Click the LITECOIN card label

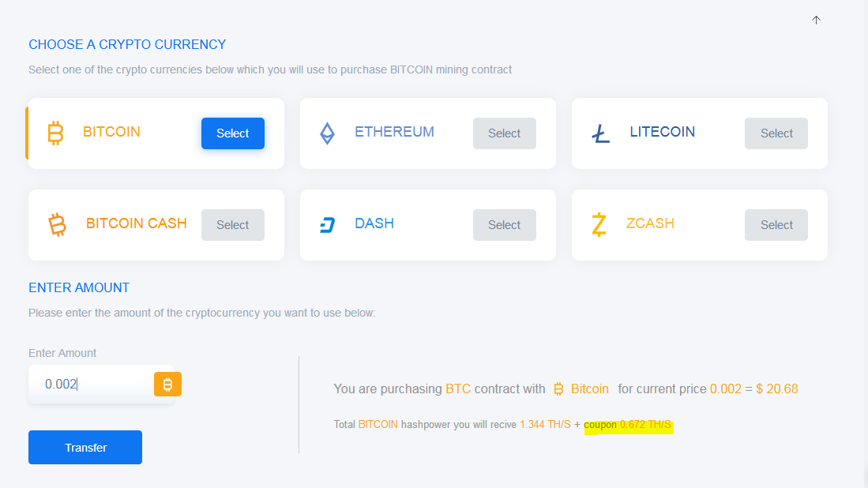(x=662, y=132)
